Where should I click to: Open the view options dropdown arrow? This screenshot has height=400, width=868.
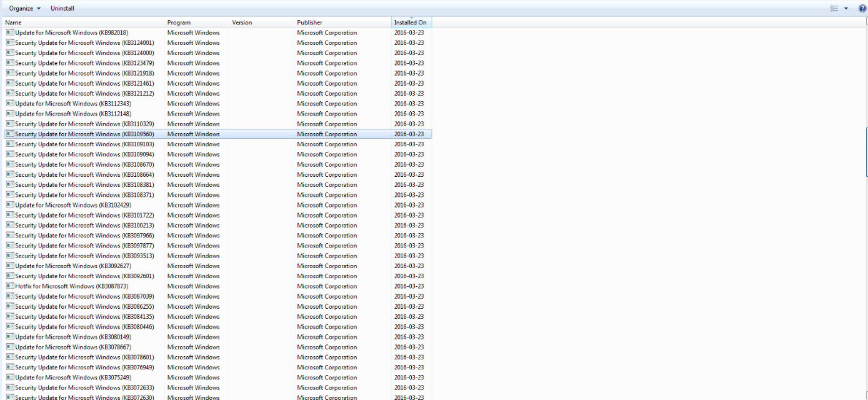point(846,7)
